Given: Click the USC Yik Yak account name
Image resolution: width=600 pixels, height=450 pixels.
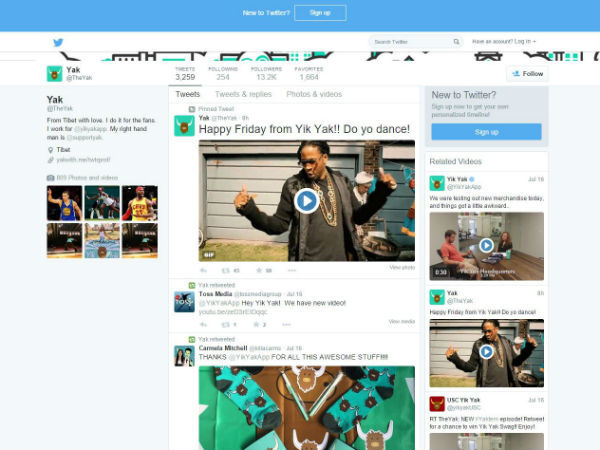Looking at the screenshot, I should pyautogui.click(x=463, y=400).
